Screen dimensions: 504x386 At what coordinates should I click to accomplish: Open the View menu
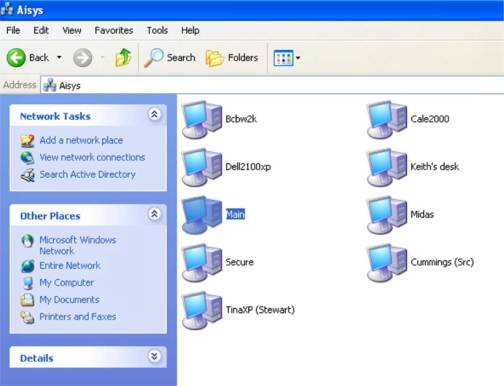72,30
